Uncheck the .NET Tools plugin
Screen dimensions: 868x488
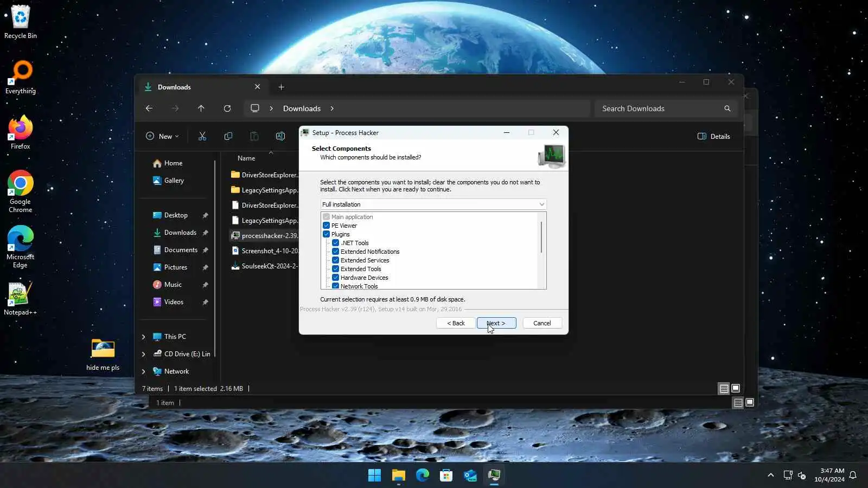pos(336,243)
